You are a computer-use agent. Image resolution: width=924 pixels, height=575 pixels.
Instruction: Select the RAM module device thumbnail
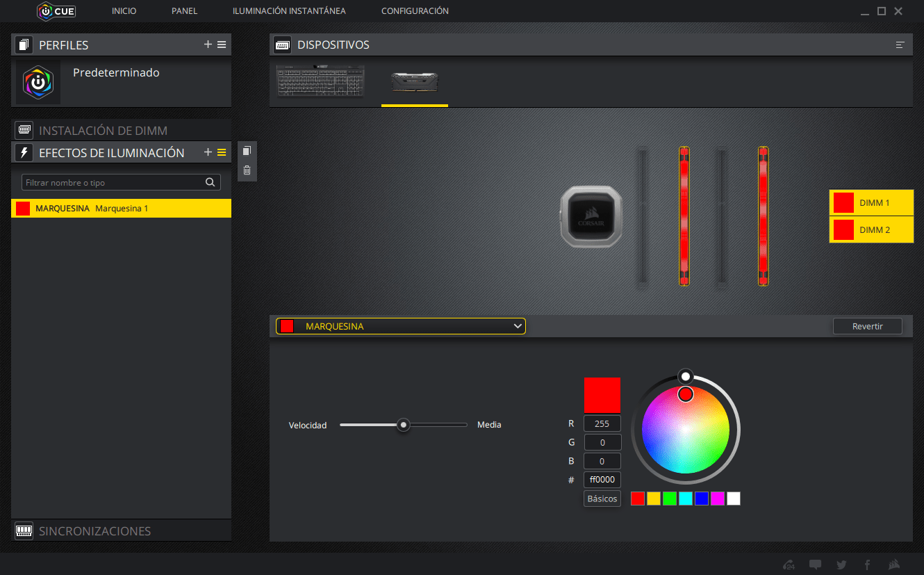[x=415, y=82]
